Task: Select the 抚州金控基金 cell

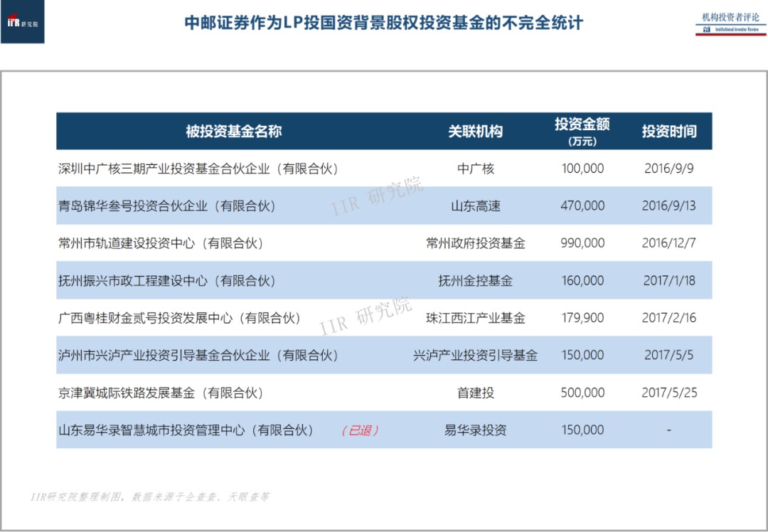Action: (476, 281)
